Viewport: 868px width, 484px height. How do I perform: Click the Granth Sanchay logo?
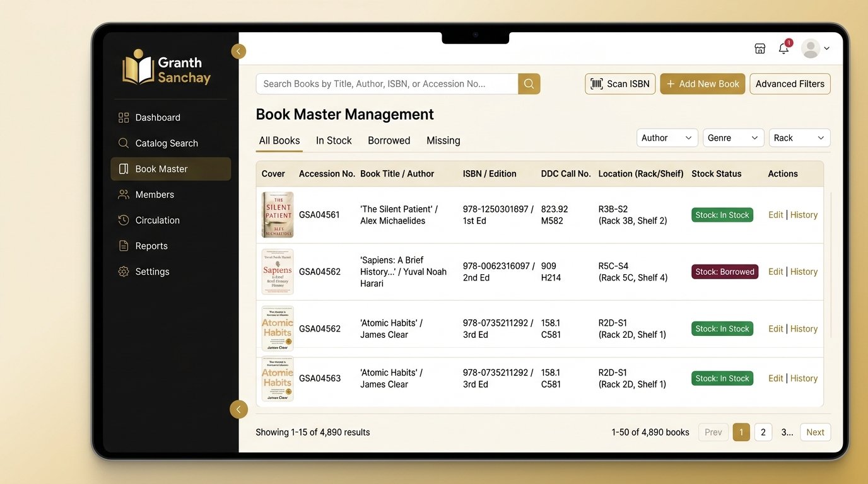[167, 68]
